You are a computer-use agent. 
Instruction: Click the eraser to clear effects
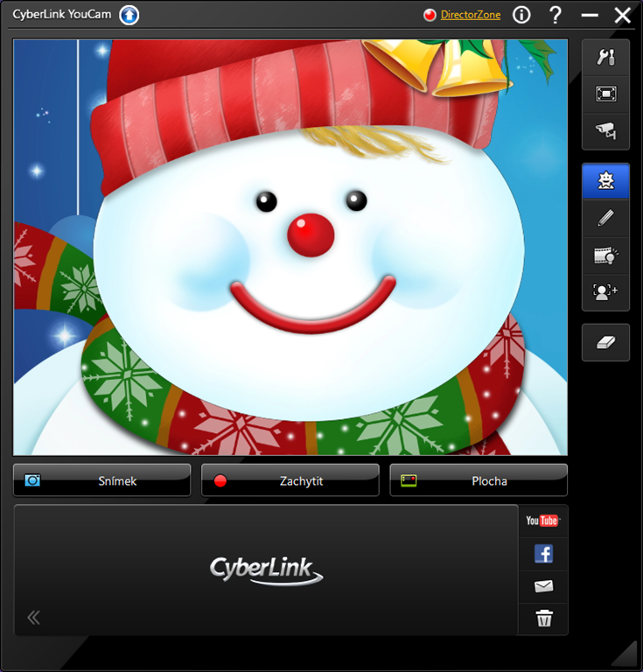click(x=605, y=343)
